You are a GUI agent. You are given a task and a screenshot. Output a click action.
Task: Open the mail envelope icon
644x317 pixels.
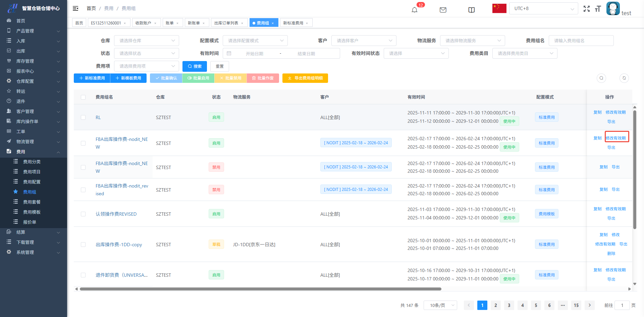(443, 10)
